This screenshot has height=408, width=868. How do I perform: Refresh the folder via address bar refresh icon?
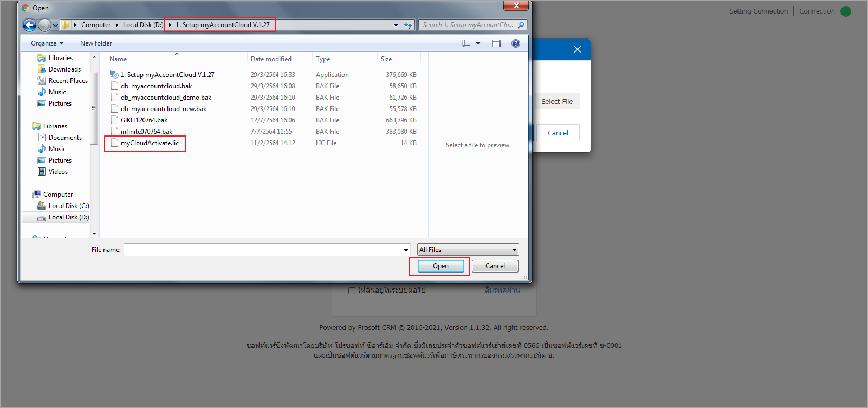[408, 25]
